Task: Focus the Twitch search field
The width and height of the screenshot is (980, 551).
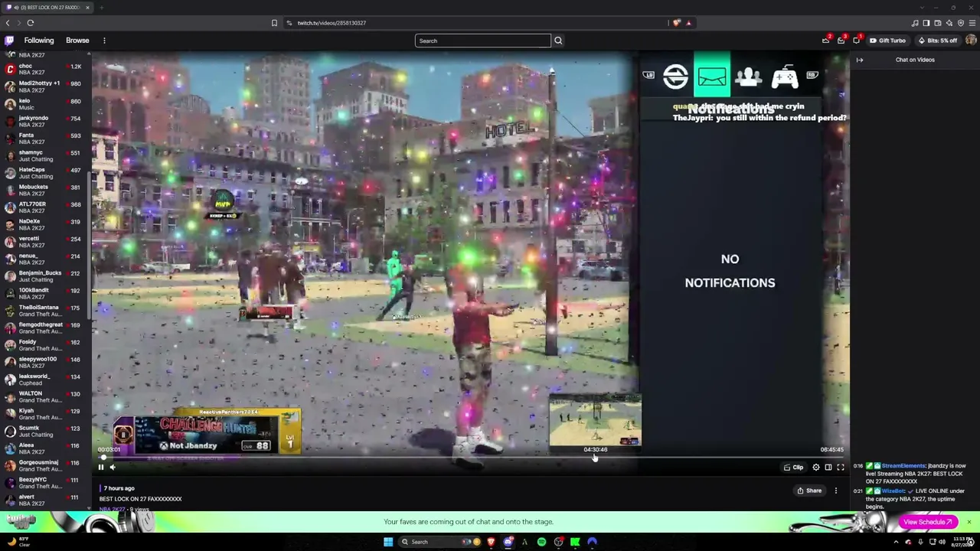Action: [483, 41]
